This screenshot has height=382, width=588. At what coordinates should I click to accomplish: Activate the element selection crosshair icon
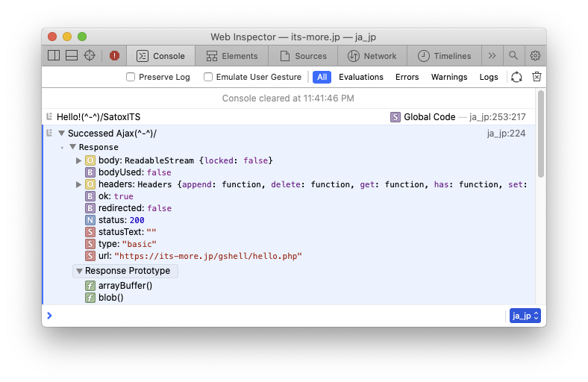(x=90, y=55)
